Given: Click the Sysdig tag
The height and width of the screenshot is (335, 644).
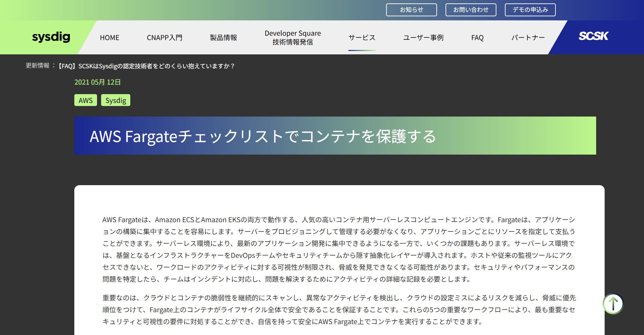Looking at the screenshot, I should click(x=116, y=100).
